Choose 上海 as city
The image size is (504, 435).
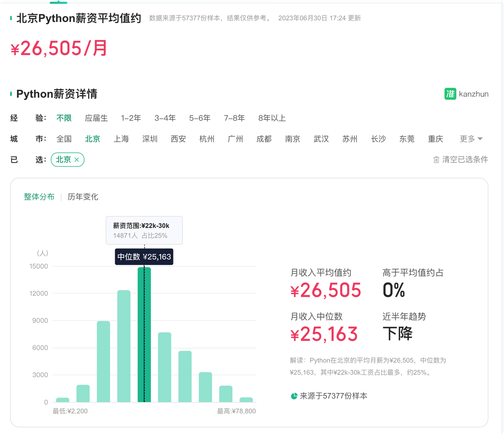coord(121,139)
